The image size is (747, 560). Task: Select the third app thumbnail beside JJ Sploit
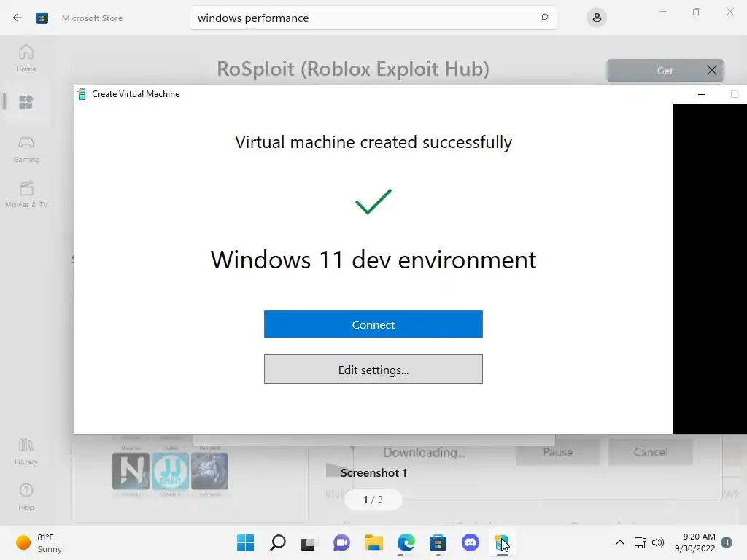pyautogui.click(x=209, y=471)
